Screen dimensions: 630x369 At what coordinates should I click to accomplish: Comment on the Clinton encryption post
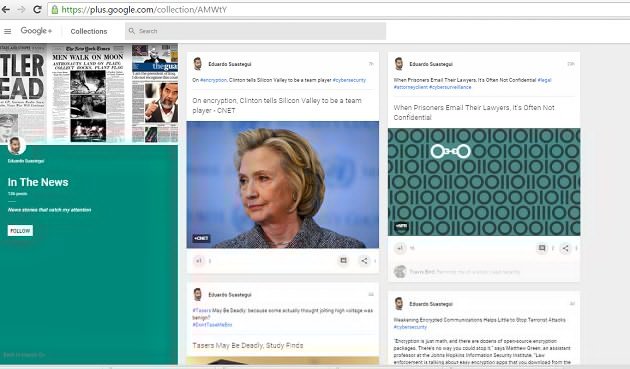click(344, 260)
